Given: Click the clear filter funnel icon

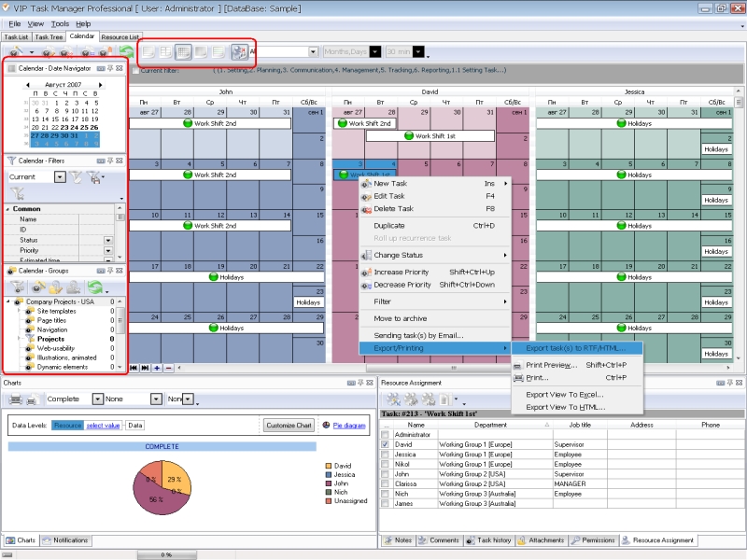Looking at the screenshot, I should pyautogui.click(x=17, y=193).
